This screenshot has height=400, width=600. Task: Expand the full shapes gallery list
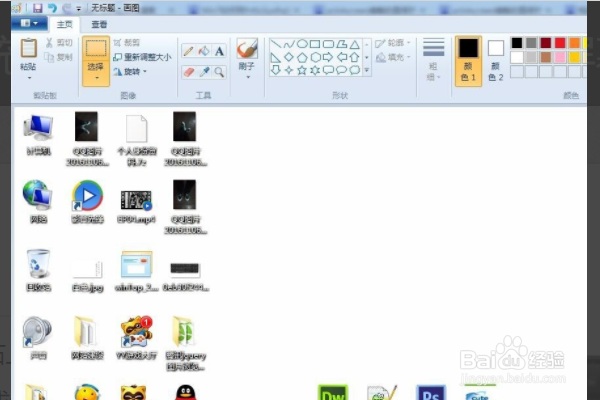pos(367,70)
